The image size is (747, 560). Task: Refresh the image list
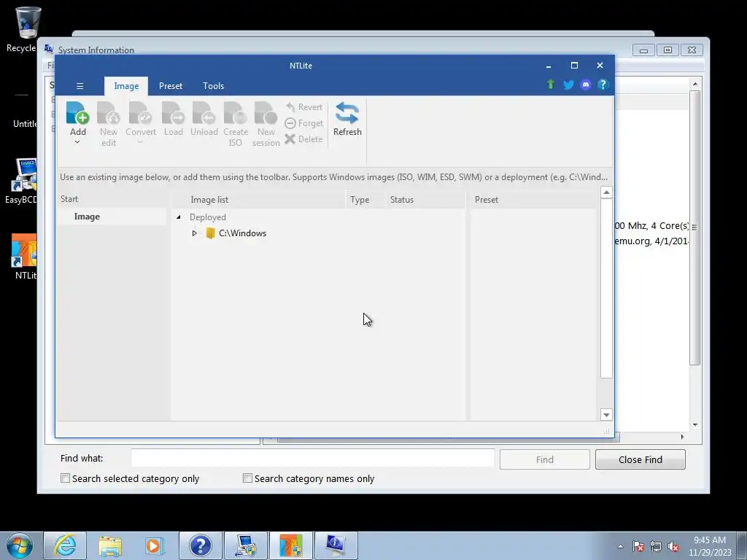pyautogui.click(x=347, y=119)
